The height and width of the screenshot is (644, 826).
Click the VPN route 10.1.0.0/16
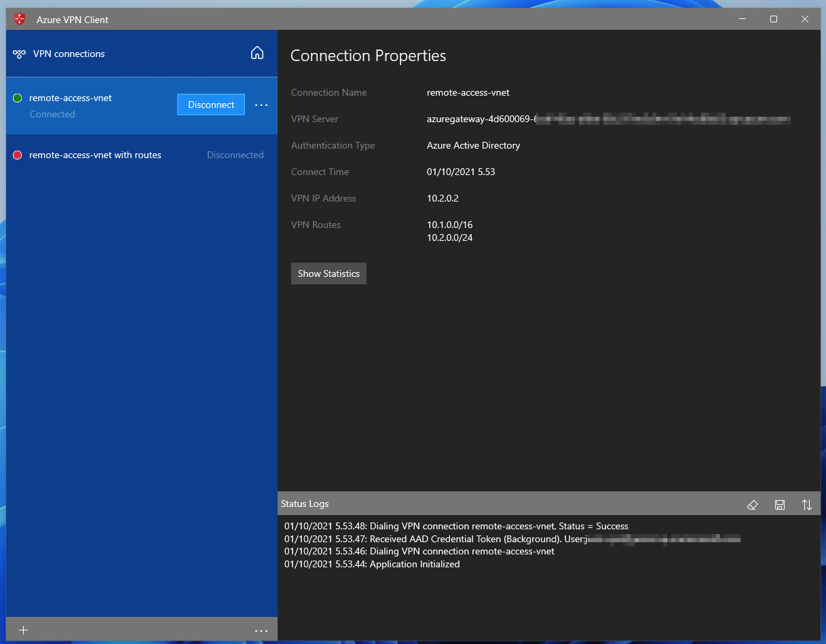click(x=450, y=225)
